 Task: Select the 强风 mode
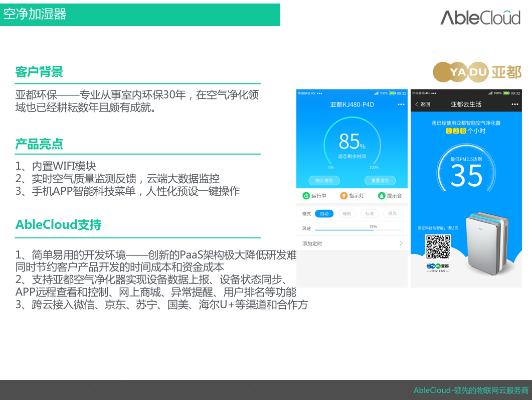coord(392,214)
